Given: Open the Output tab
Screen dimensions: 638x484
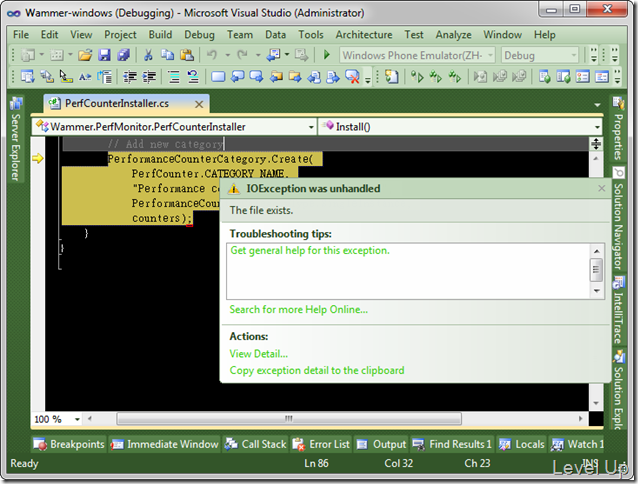Looking at the screenshot, I should tap(381, 444).
